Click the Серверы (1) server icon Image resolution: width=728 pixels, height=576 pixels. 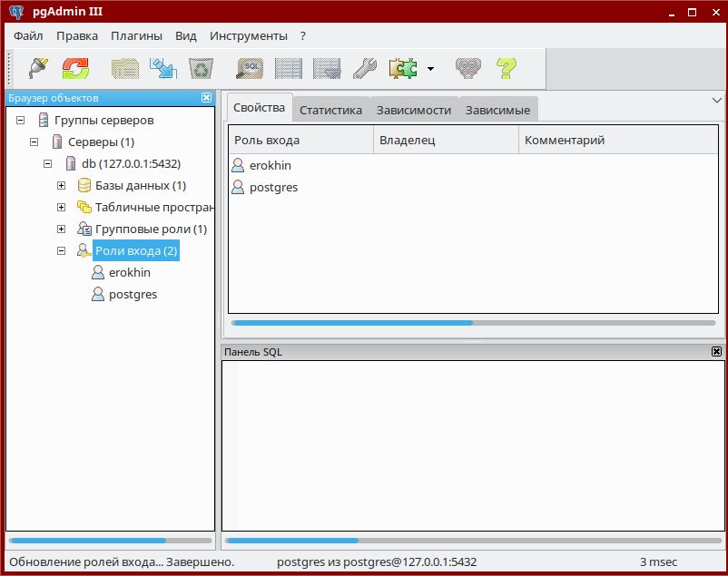57,142
